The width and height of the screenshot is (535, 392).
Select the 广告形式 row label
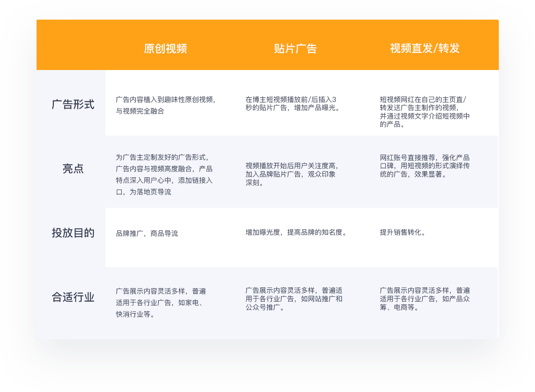73,104
